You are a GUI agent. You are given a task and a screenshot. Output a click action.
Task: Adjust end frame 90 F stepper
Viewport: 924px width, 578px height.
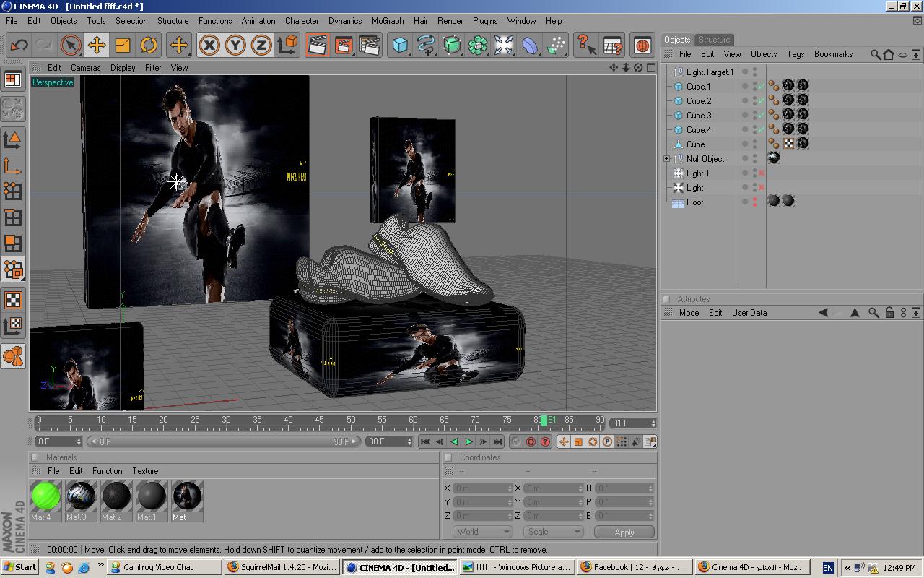pos(409,441)
